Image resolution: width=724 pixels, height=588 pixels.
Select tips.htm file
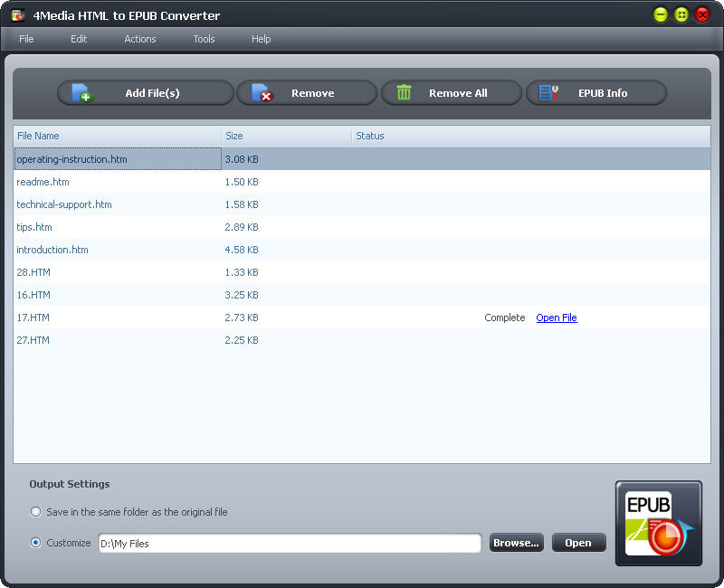point(34,227)
